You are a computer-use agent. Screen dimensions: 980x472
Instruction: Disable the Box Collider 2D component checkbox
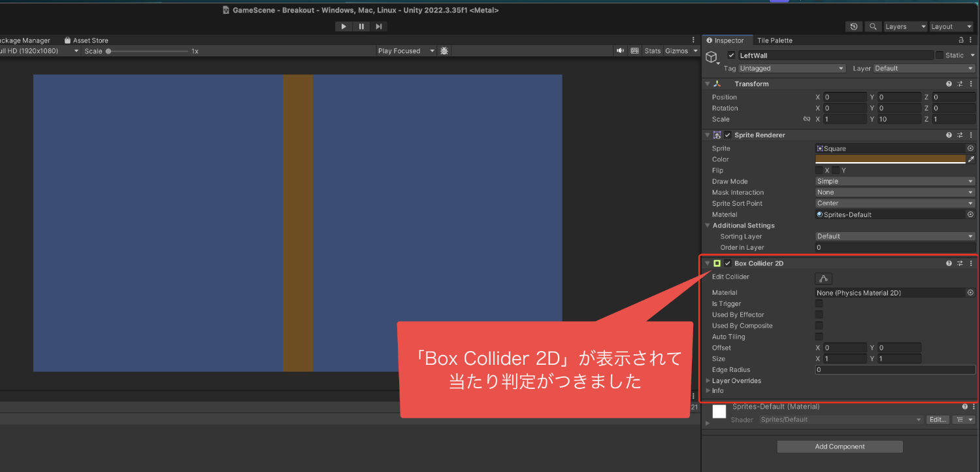point(728,263)
